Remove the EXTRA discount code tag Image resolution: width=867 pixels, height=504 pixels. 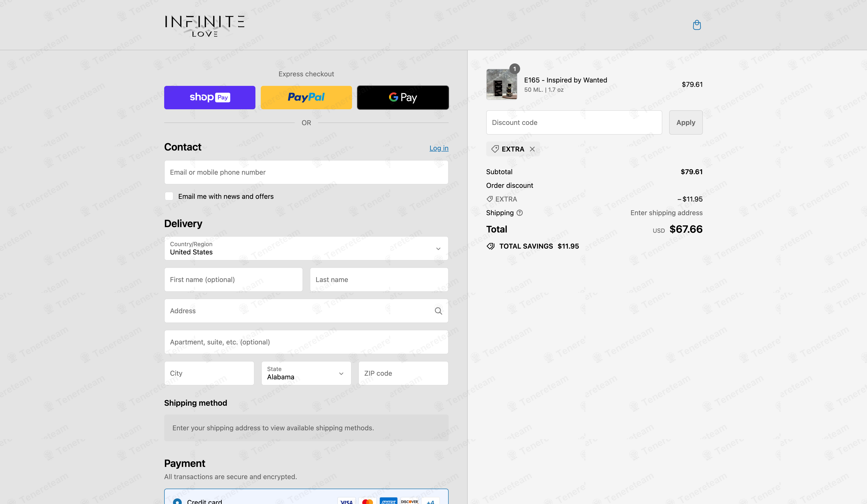click(532, 149)
